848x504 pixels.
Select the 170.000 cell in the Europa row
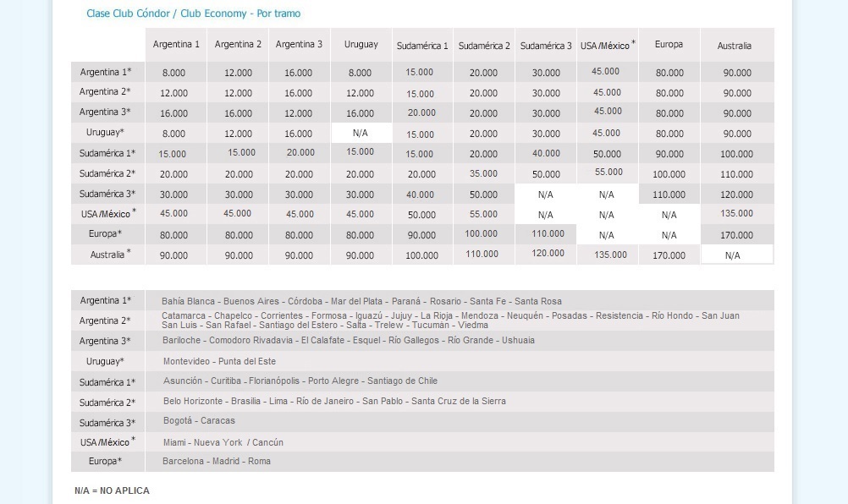pyautogui.click(x=737, y=235)
